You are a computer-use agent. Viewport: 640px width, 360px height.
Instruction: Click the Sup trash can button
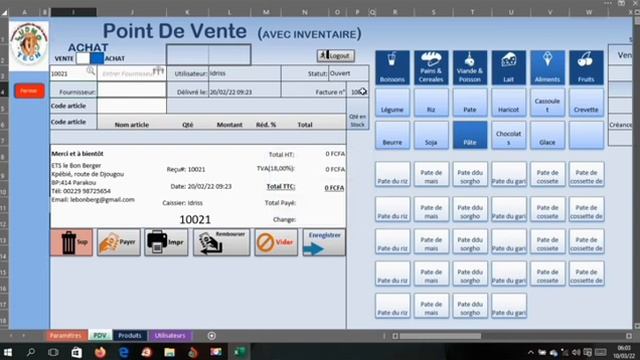(x=72, y=242)
